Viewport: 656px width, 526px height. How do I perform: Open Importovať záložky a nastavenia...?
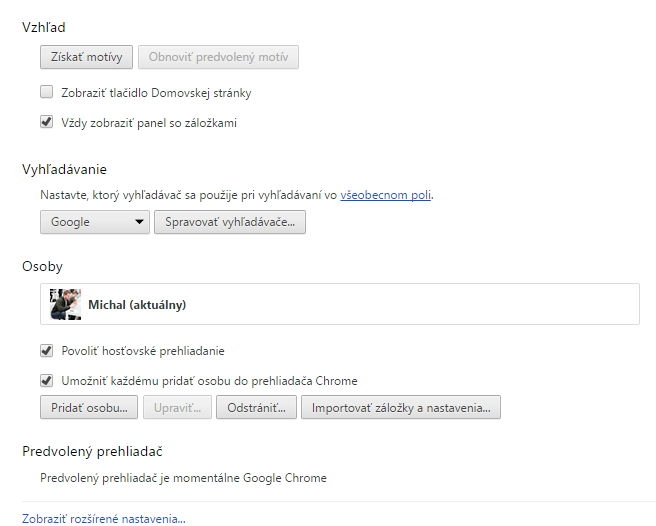point(400,408)
